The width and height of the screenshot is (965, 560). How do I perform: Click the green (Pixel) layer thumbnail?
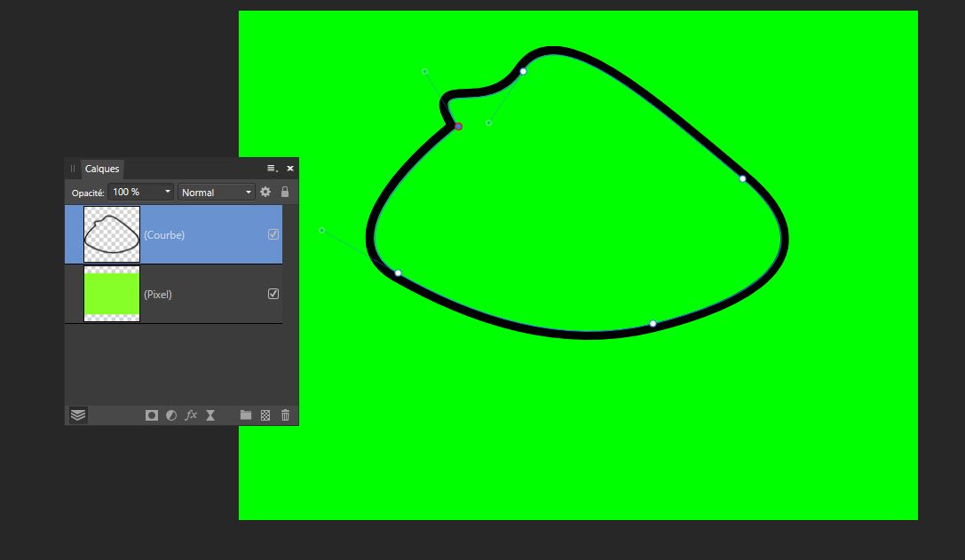(112, 294)
